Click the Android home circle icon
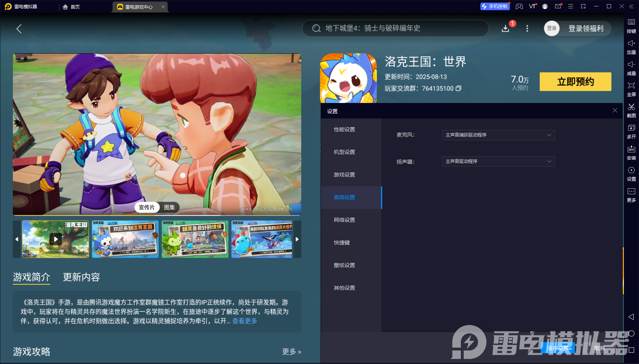 [x=631, y=333]
